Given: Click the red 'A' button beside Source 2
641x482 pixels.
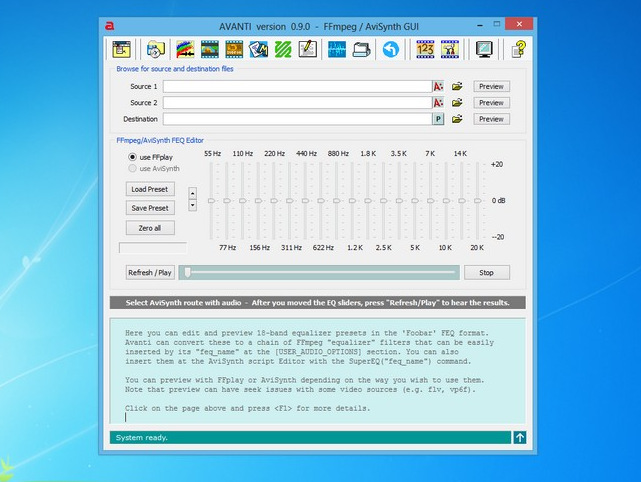Looking at the screenshot, I should pos(438,103).
